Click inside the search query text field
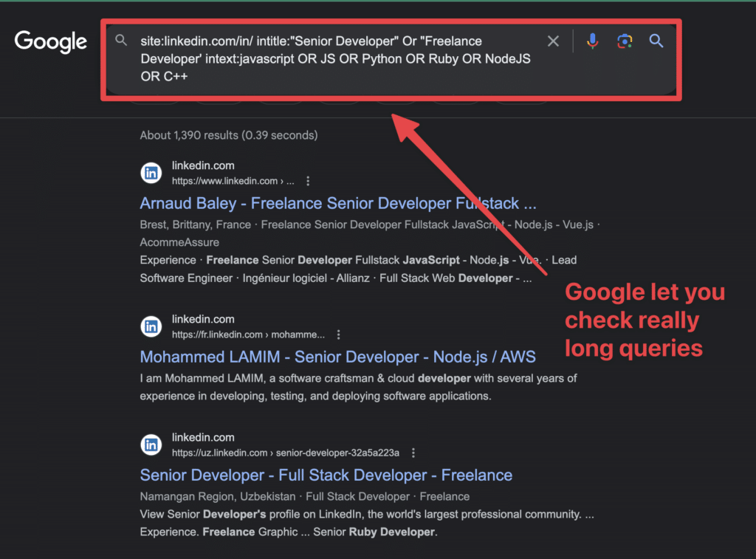The width and height of the screenshot is (756, 559). pos(336,59)
